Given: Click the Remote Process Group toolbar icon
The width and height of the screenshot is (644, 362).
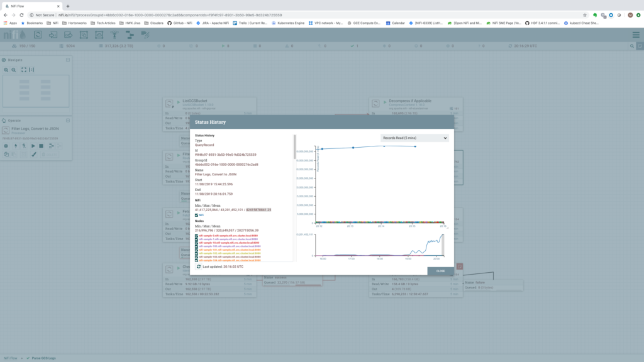Looking at the screenshot, I should (x=99, y=36).
